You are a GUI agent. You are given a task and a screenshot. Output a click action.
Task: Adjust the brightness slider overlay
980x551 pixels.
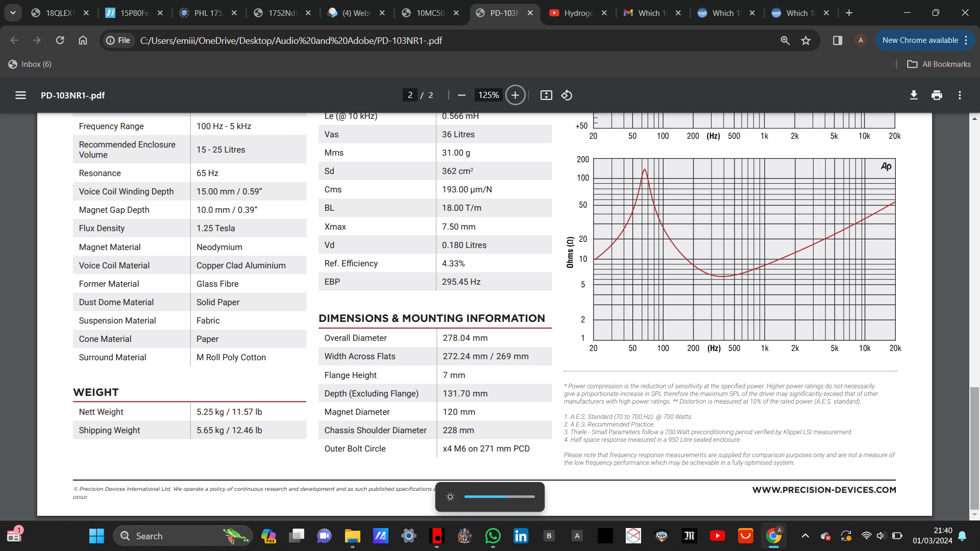pos(499,496)
